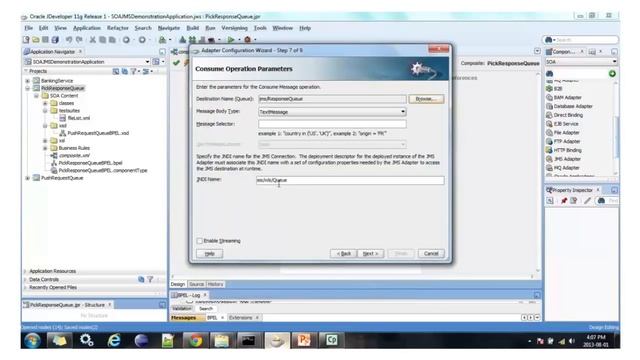Click the Open folder toolbar icon
Viewport: 640px width, 360px height.
pos(36,40)
